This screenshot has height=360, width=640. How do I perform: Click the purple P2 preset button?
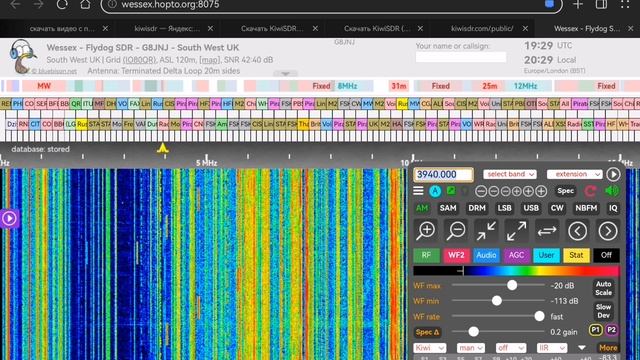coord(611,330)
